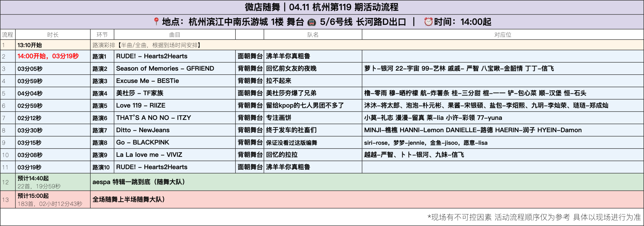Viewport: 644px width, 226px height.
Task: Click the red location pin icon
Action: point(156,22)
